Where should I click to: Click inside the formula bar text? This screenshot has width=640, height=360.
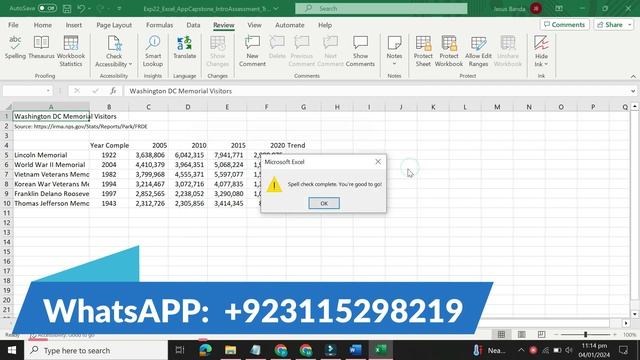(x=180, y=91)
